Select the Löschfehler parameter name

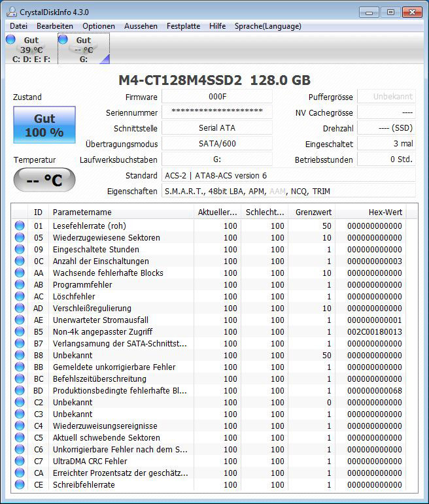[74, 296]
